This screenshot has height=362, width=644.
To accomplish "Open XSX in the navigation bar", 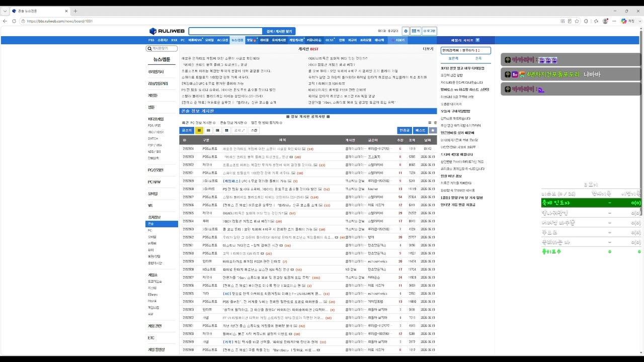I will [x=174, y=40].
